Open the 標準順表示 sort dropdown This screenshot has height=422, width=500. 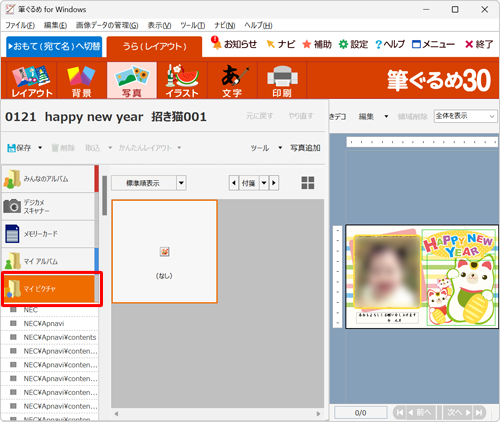[x=181, y=183]
